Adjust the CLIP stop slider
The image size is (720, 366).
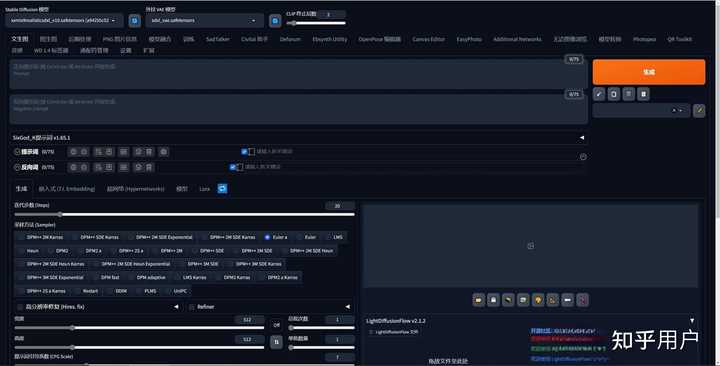[x=316, y=23]
